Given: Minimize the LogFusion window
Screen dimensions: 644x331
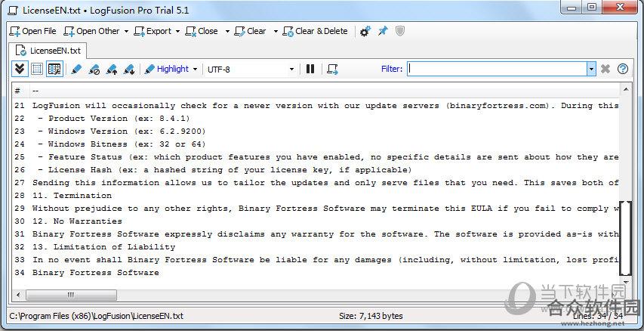Looking at the screenshot, I should [x=572, y=8].
